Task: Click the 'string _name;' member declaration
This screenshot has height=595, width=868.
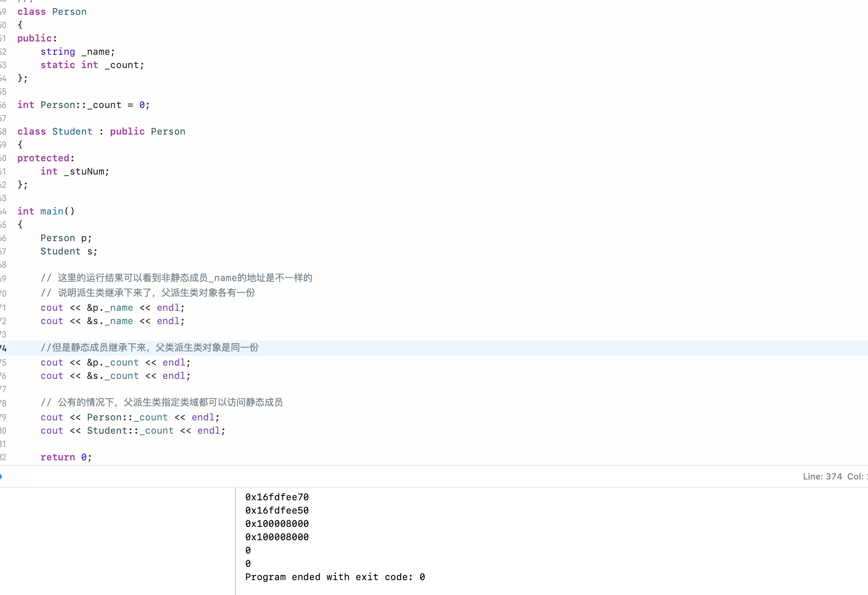Action: (x=78, y=52)
